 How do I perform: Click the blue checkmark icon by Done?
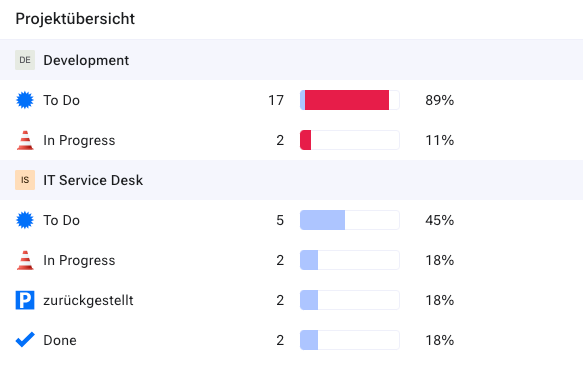click(25, 340)
